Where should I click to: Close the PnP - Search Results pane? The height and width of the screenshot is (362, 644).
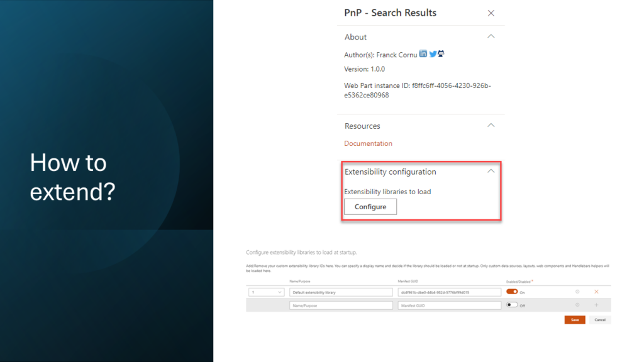tap(491, 13)
